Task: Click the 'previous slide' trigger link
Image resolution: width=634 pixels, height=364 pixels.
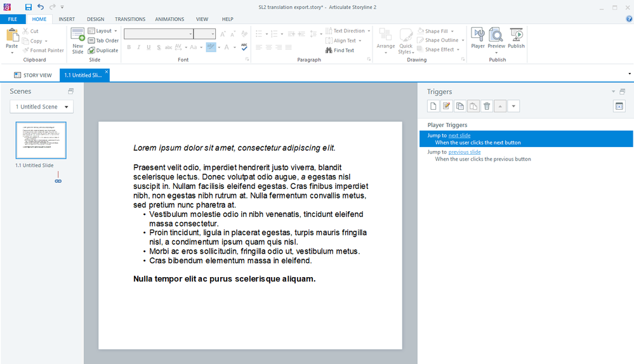Action: coord(464,152)
